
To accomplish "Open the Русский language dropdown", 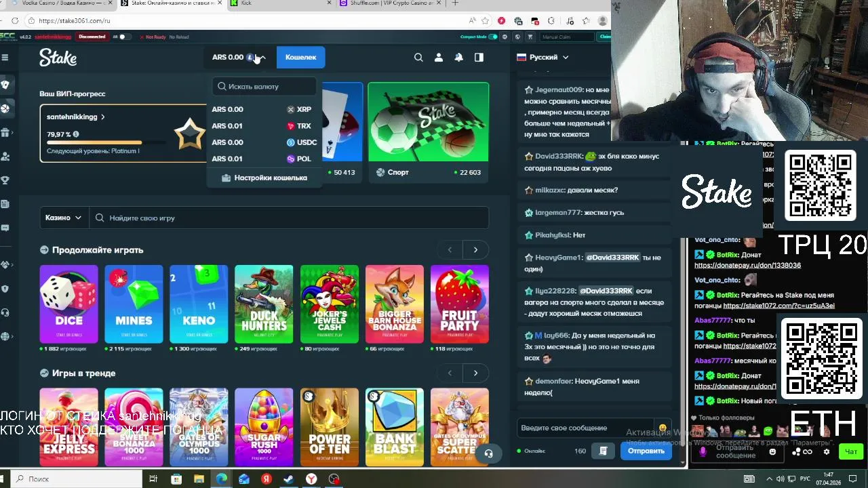I will [542, 58].
